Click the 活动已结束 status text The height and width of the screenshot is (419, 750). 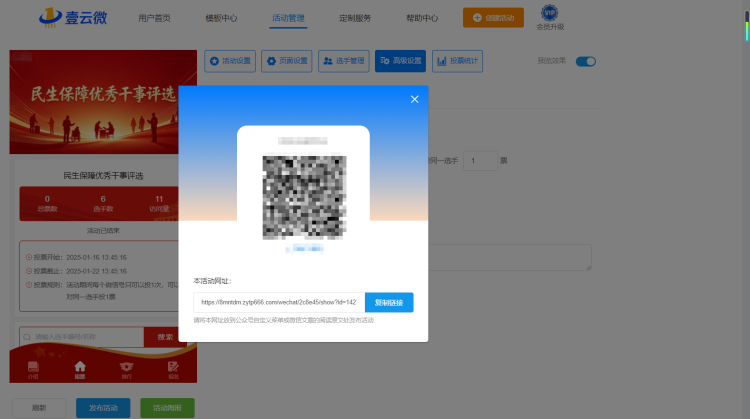click(103, 231)
